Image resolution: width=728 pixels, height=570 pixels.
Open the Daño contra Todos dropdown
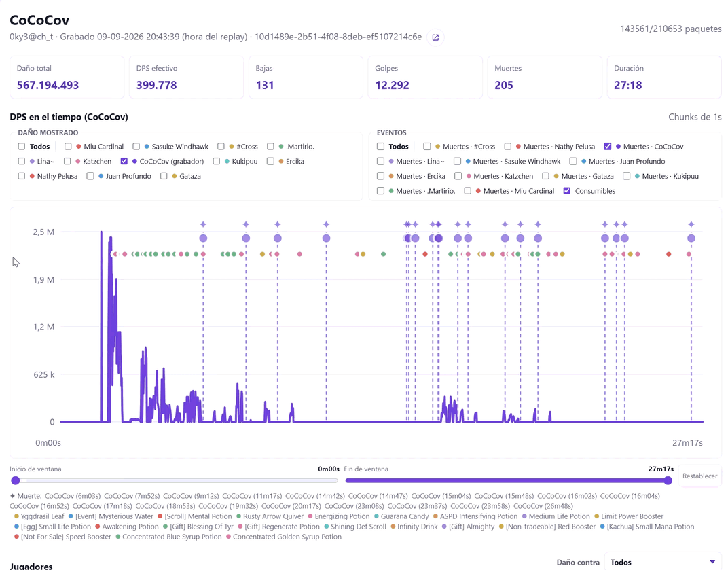tap(663, 562)
